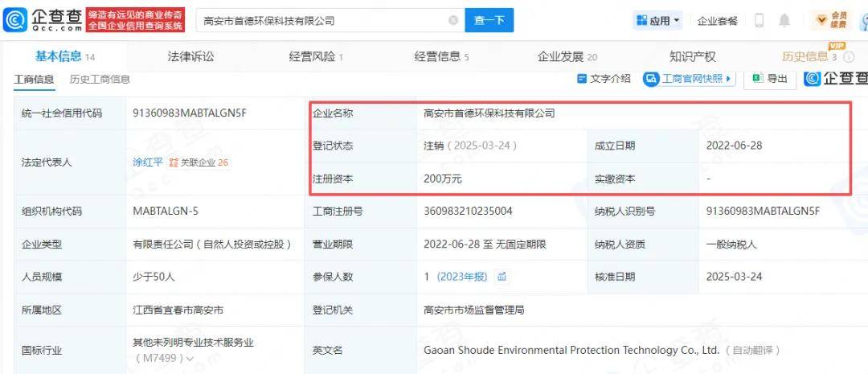Open legal representative 涂红平 link
Viewport: 868px width, 374px height.
click(147, 162)
